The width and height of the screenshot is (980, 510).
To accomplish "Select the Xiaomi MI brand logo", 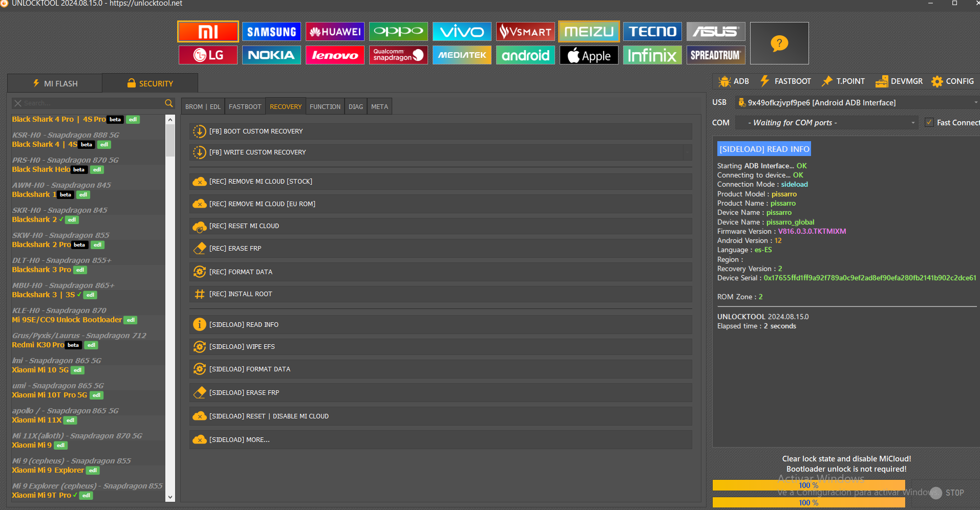I will [x=208, y=32].
